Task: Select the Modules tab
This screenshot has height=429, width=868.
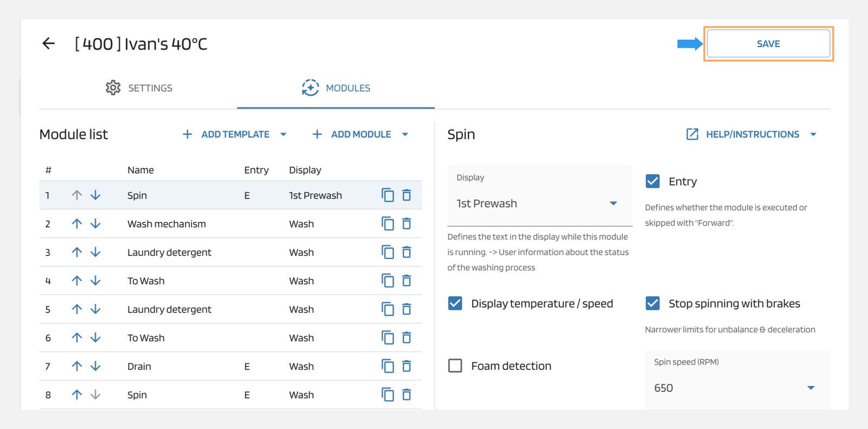Action: [336, 88]
